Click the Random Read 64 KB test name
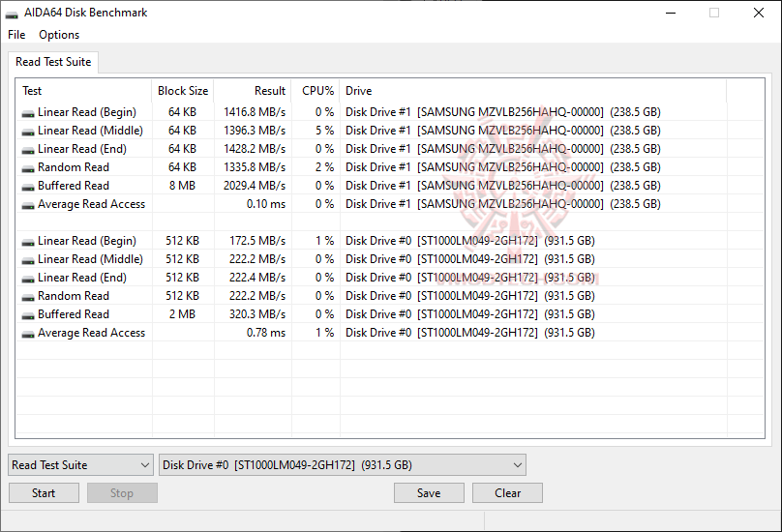The image size is (782, 532). pos(74,167)
